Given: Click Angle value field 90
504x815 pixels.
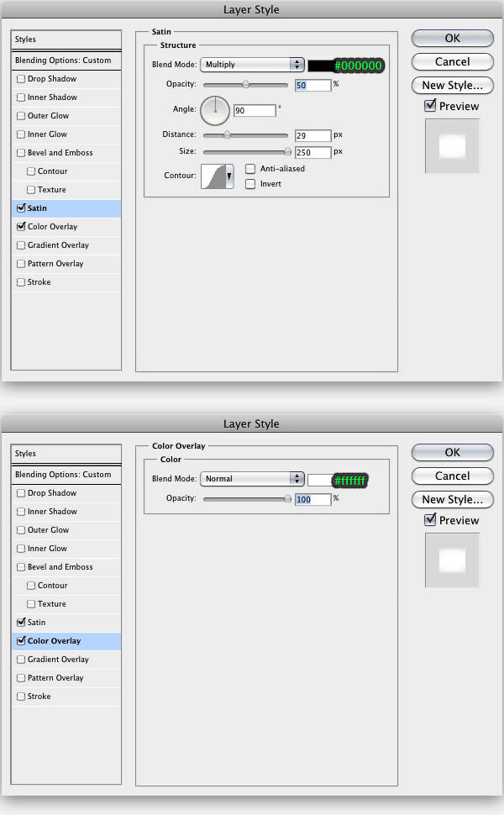Looking at the screenshot, I should click(x=255, y=110).
